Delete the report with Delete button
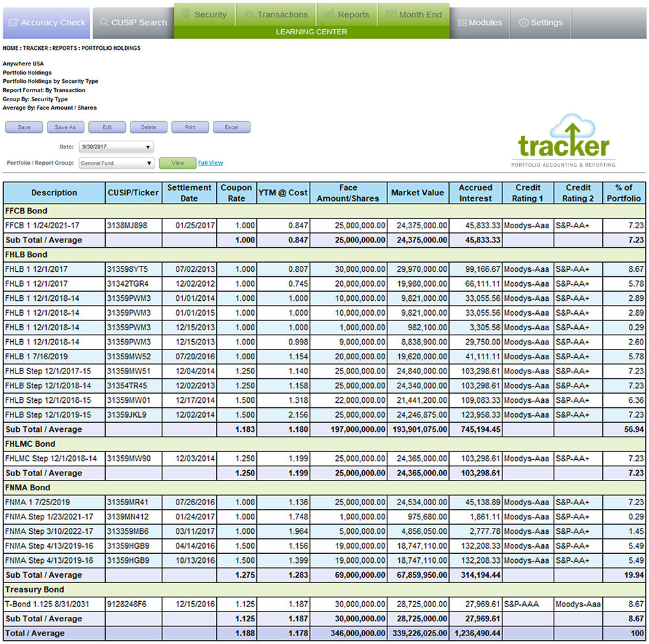Image resolution: width=649 pixels, height=644 pixels. [x=149, y=127]
